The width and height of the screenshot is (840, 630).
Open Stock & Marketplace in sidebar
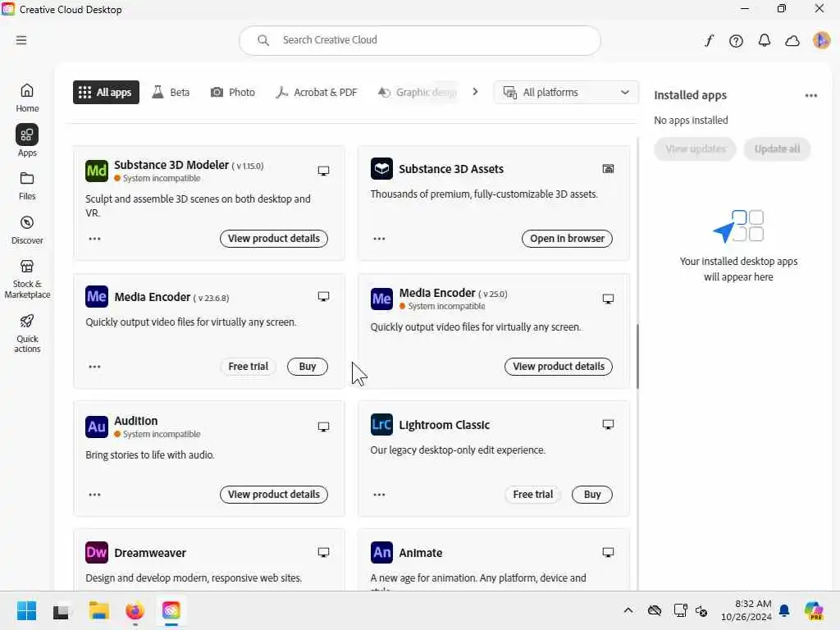point(27,279)
